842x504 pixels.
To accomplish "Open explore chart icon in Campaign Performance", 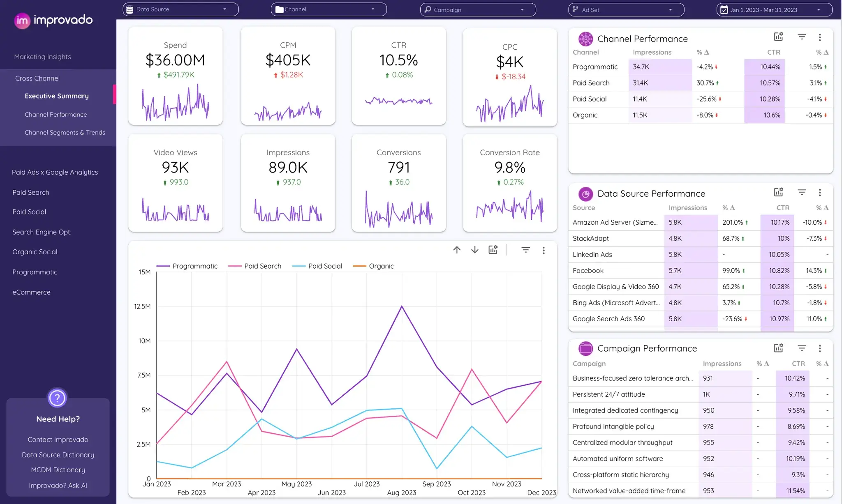I will coord(778,348).
